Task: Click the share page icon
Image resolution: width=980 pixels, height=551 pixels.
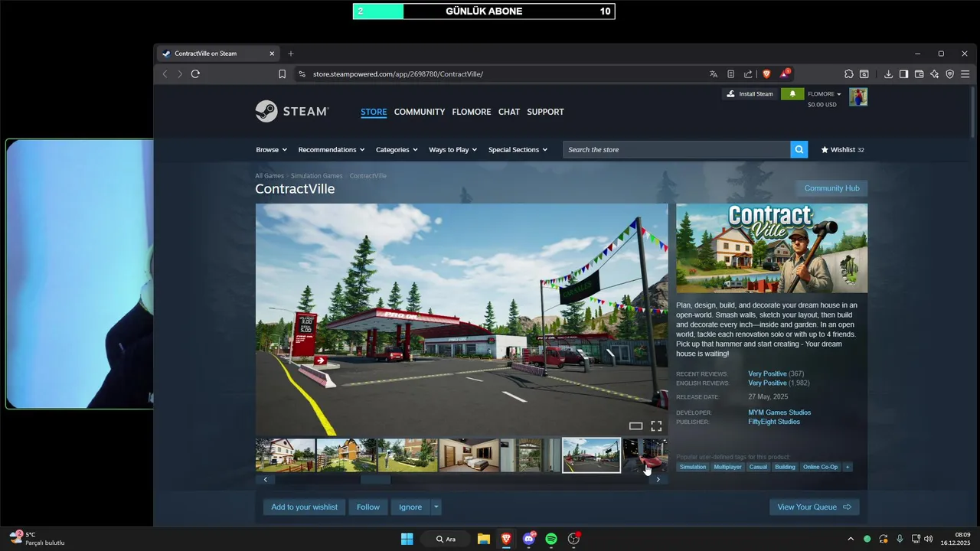Action: click(748, 74)
